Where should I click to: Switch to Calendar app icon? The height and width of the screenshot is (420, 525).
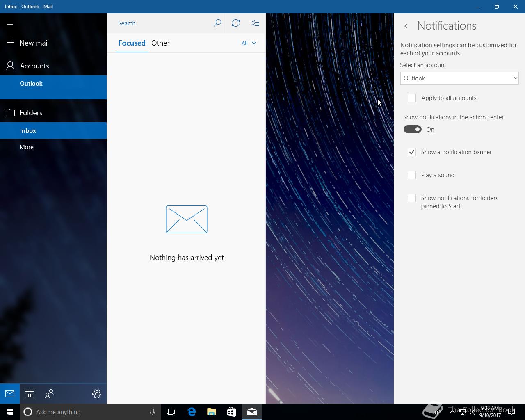[x=30, y=394]
